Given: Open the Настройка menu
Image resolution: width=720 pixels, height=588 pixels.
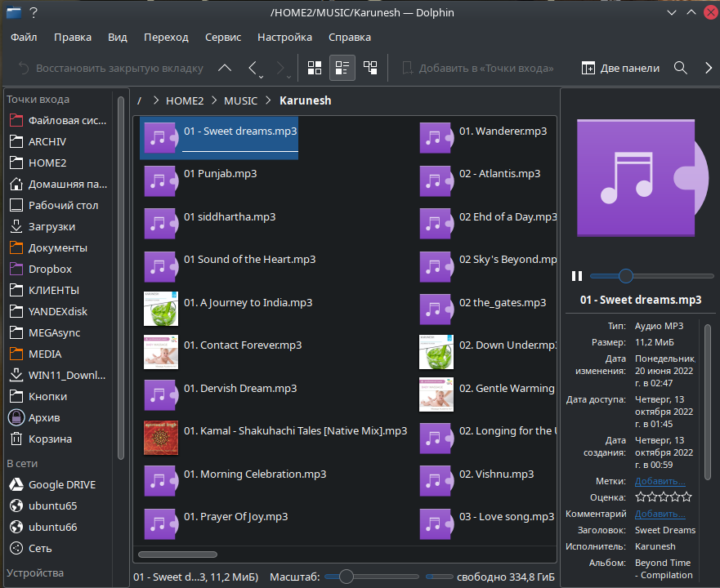Looking at the screenshot, I should [284, 38].
